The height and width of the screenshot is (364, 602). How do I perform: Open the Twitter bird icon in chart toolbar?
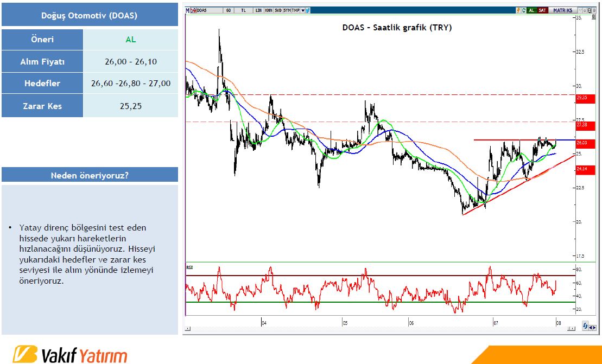click(x=308, y=10)
